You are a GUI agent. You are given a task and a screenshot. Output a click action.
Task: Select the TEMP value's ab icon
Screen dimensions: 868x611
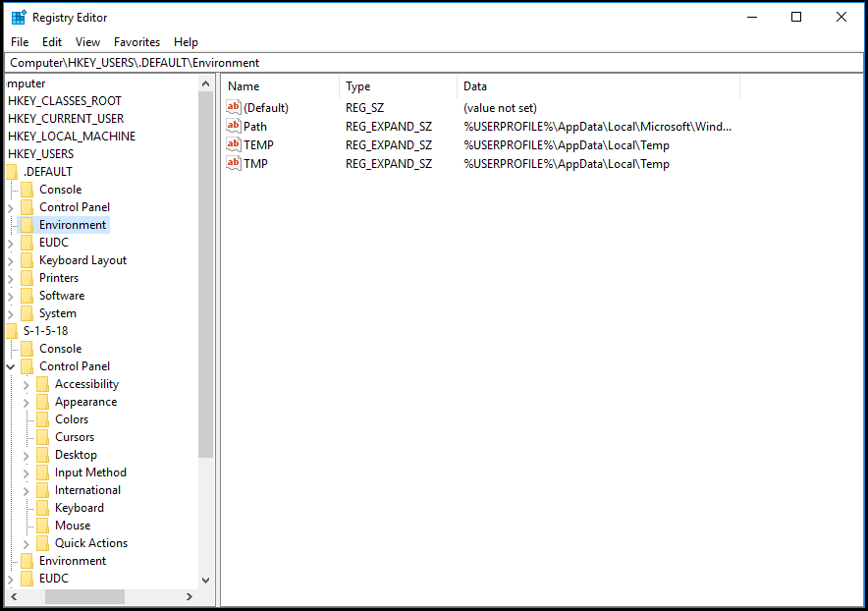234,144
